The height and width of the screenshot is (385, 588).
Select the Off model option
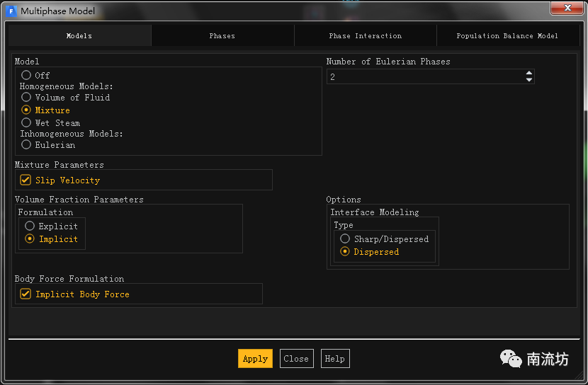pyautogui.click(x=26, y=75)
